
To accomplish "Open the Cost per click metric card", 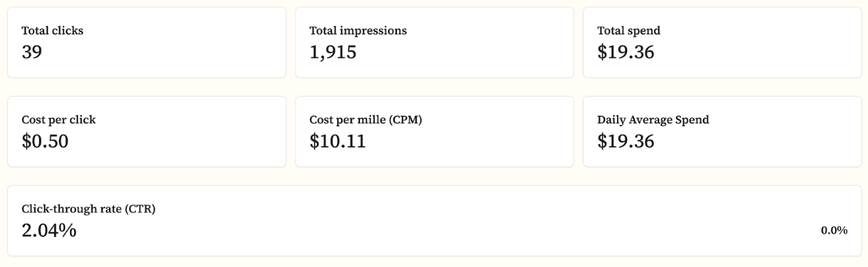I will 146,131.
